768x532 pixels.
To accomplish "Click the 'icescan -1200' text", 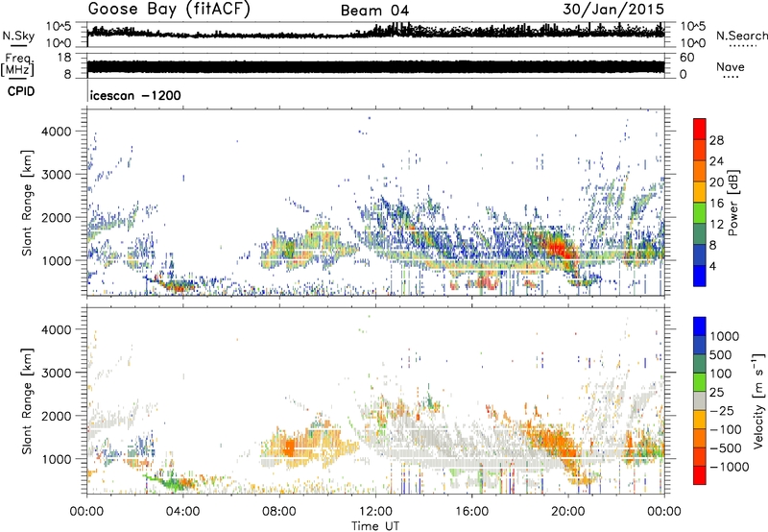I will pos(135,95).
